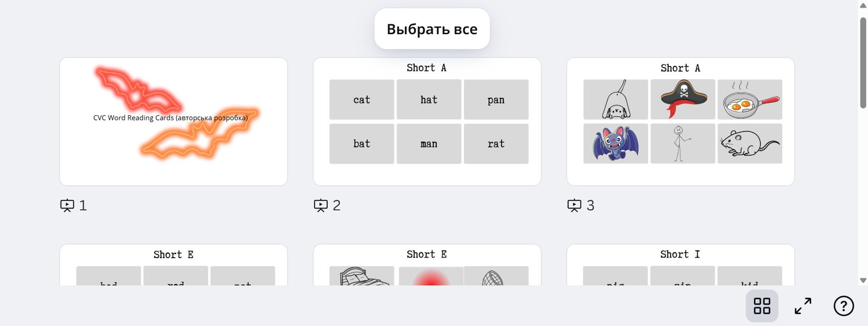This screenshot has width=868, height=326.
Task: Click the presentation icon beside slide 2
Action: [x=321, y=205]
